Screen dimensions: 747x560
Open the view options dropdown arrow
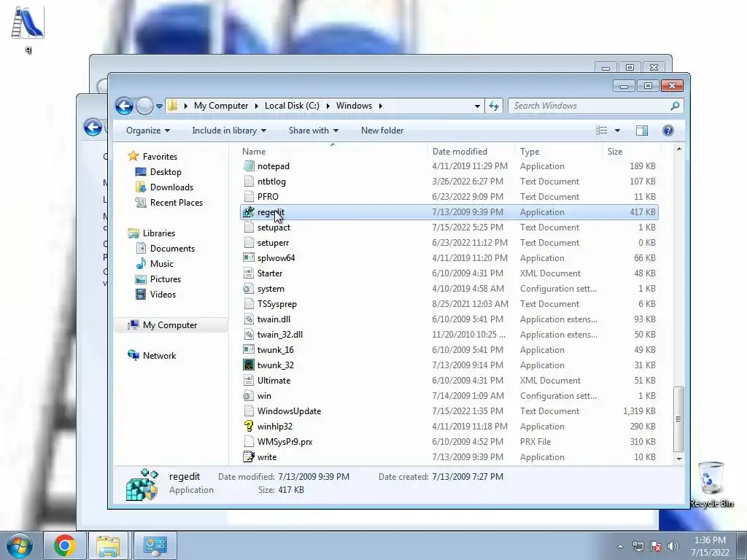(x=617, y=131)
